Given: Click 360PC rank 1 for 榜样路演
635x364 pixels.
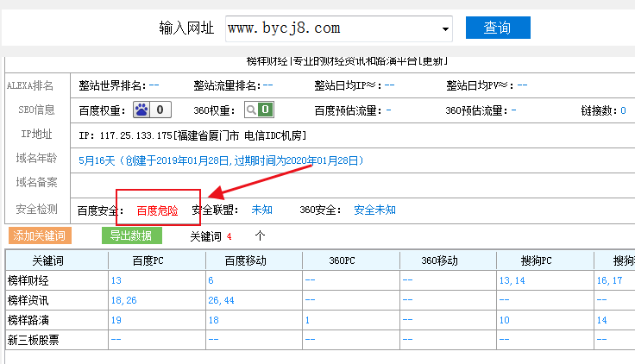Looking at the screenshot, I should (308, 320).
